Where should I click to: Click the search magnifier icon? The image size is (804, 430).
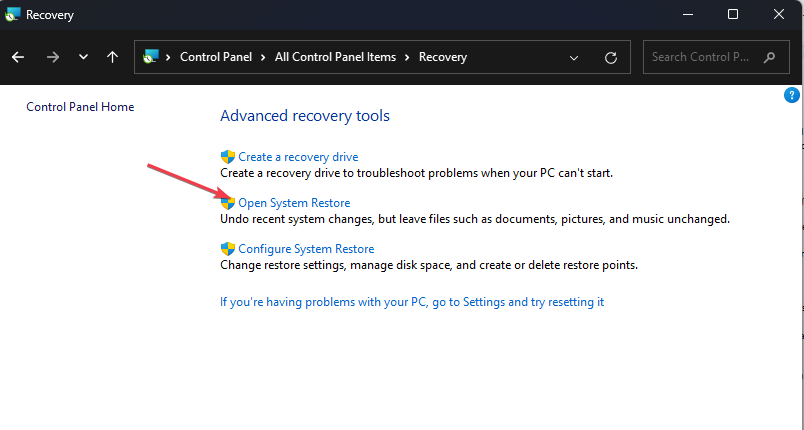769,57
